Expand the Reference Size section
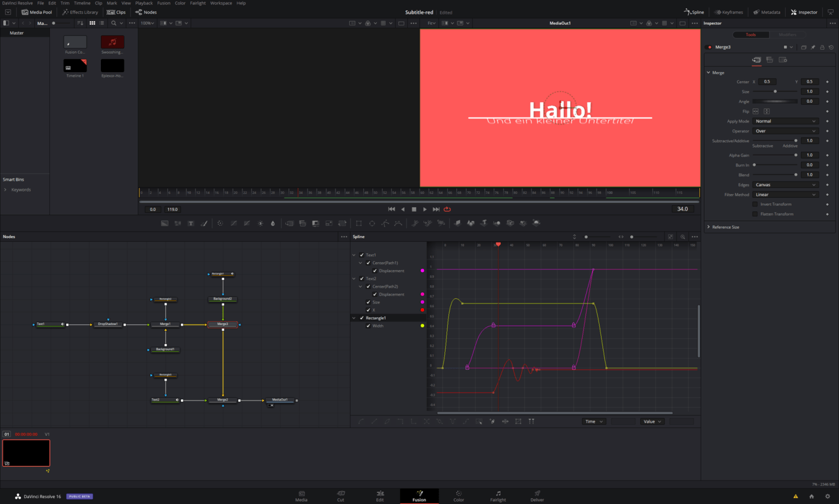 (725, 227)
